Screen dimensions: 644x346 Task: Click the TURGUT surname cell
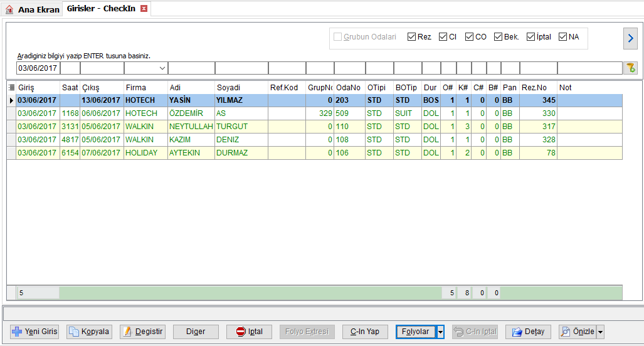[x=241, y=127]
